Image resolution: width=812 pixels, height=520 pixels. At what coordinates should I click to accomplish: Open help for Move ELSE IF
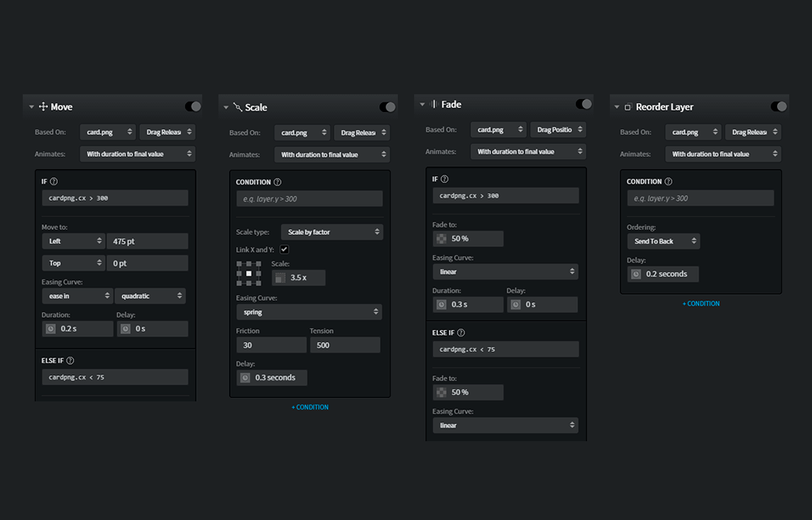coord(71,361)
